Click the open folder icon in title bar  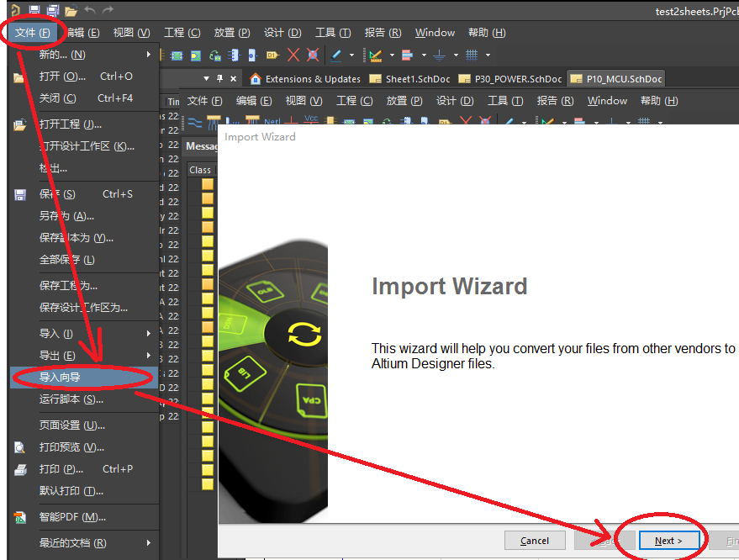click(71, 10)
